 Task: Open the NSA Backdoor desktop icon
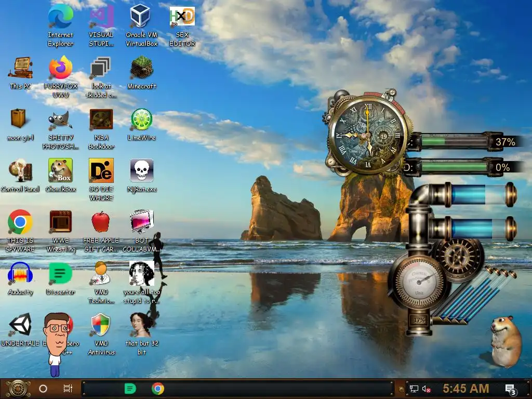(x=101, y=119)
